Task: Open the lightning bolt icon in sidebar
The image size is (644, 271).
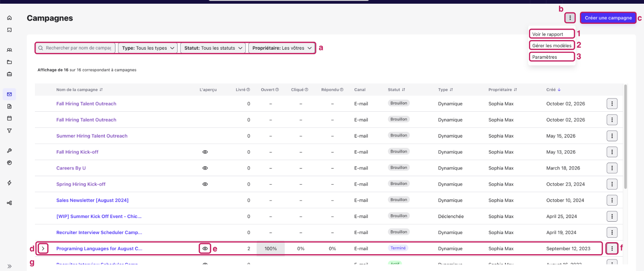Action: point(9,183)
